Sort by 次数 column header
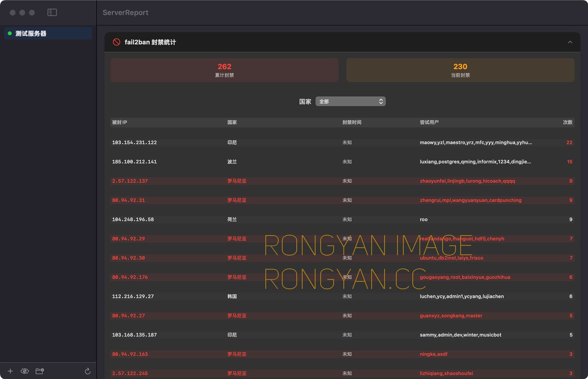588x379 pixels. click(x=568, y=122)
